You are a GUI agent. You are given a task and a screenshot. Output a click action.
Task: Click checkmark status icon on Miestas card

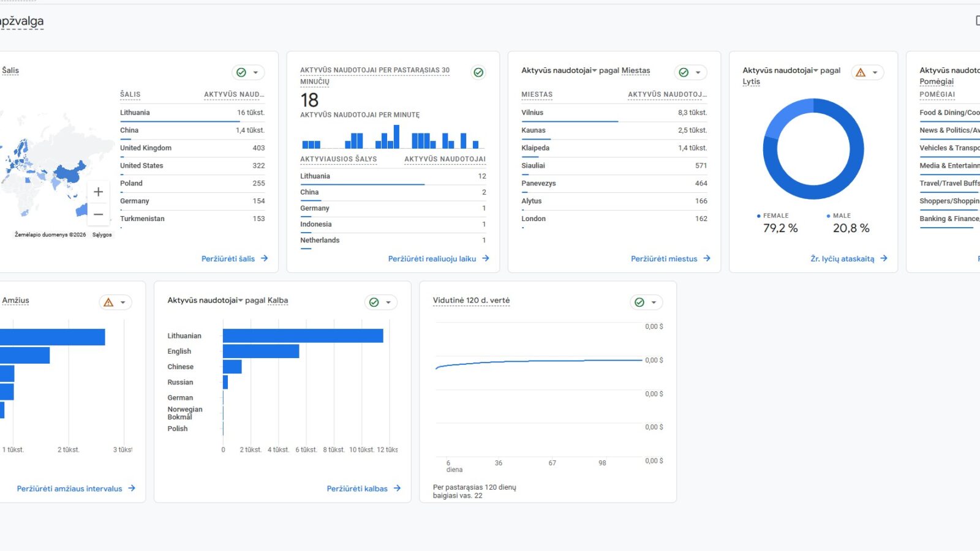pos(683,72)
